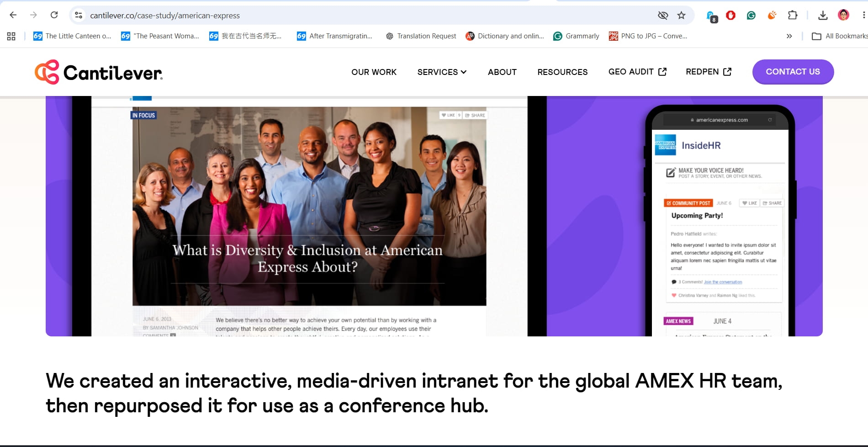Open the All Bookmarks folder

[x=840, y=36]
